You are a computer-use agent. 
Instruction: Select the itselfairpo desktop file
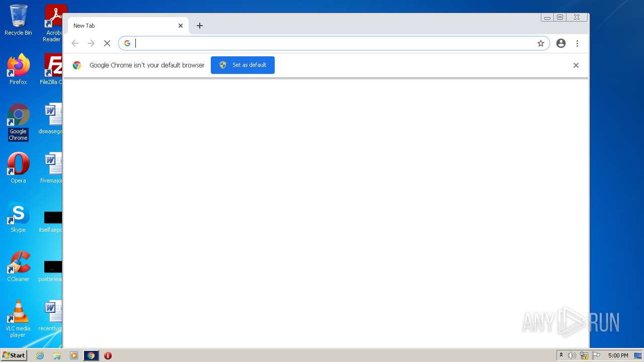tap(51, 221)
